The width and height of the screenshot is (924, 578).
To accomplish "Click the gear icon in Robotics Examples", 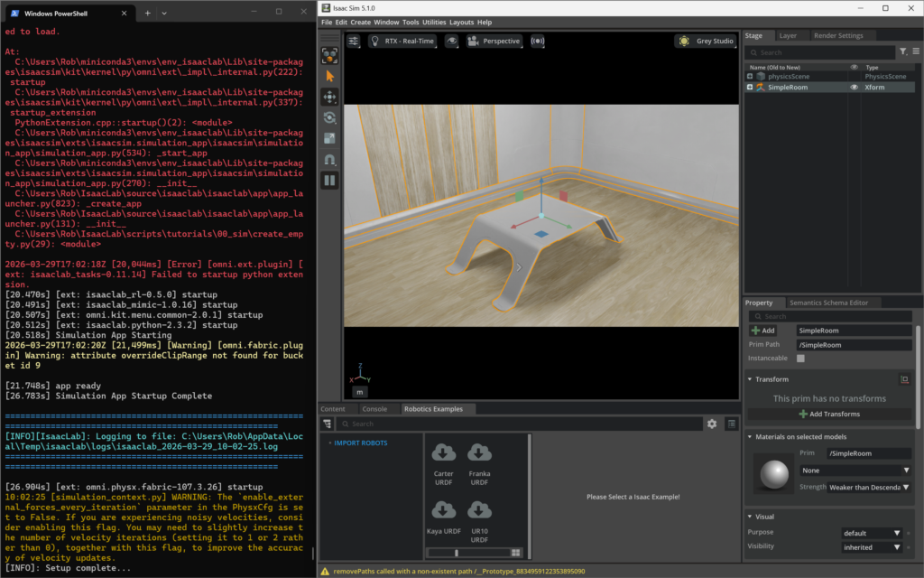I will click(x=712, y=424).
